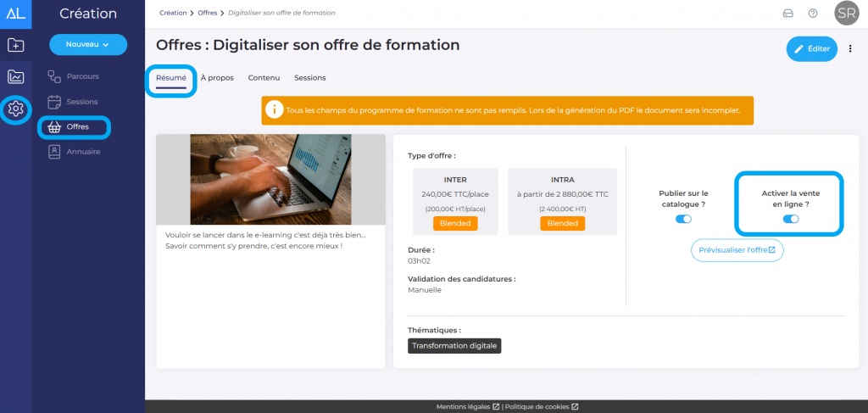The height and width of the screenshot is (413, 868).
Task: Click the Éditer button
Action: (811, 49)
